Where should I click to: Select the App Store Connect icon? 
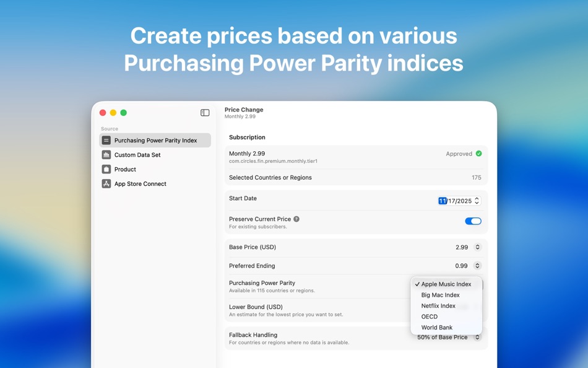pos(106,183)
